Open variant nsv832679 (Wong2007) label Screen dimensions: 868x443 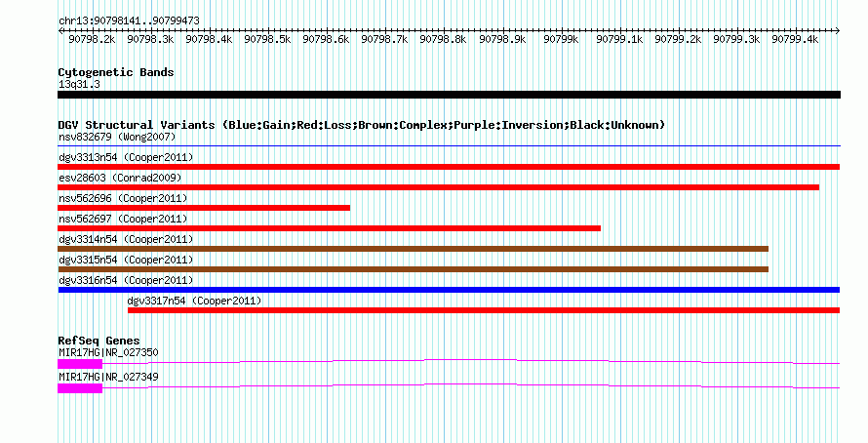pyautogui.click(x=117, y=137)
